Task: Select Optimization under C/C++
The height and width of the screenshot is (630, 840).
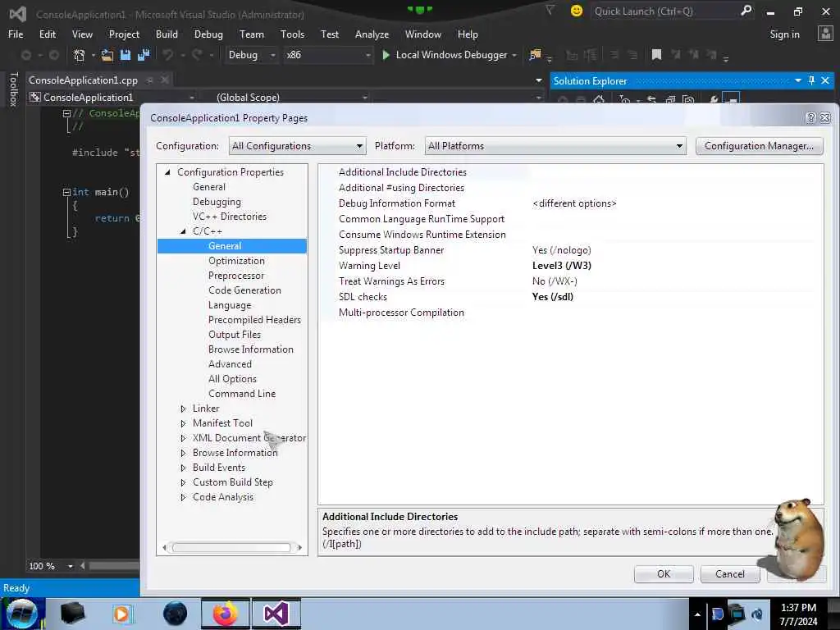Action: (x=236, y=261)
